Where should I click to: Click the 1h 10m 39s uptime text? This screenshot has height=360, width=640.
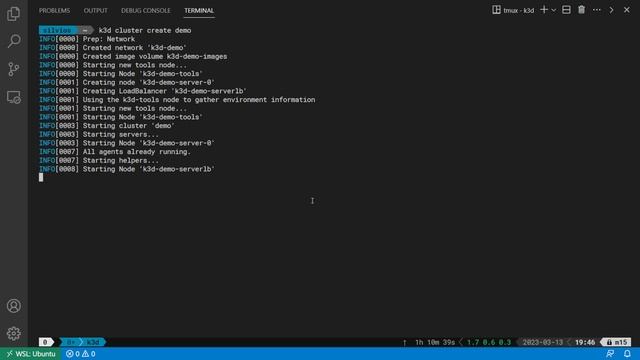pos(435,342)
